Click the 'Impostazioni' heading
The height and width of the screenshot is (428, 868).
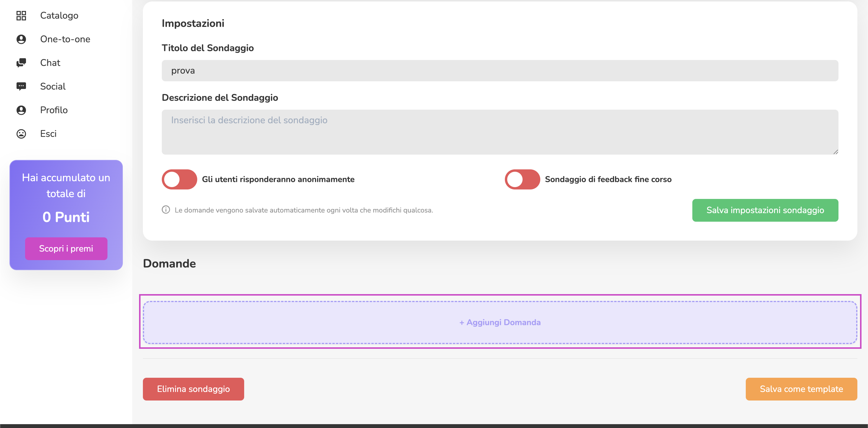193,23
